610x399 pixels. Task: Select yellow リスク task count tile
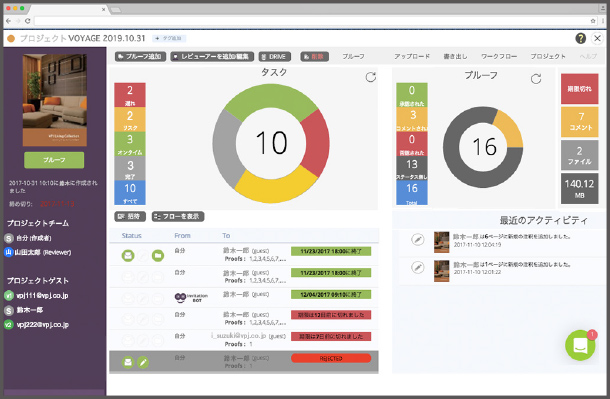[130, 119]
